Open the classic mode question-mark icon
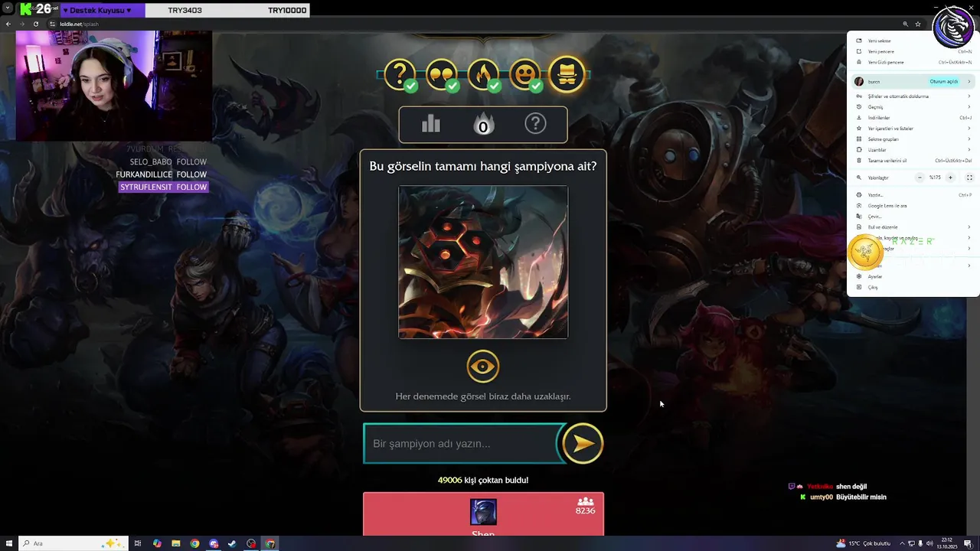Screen dimensions: 980x551 [400, 74]
